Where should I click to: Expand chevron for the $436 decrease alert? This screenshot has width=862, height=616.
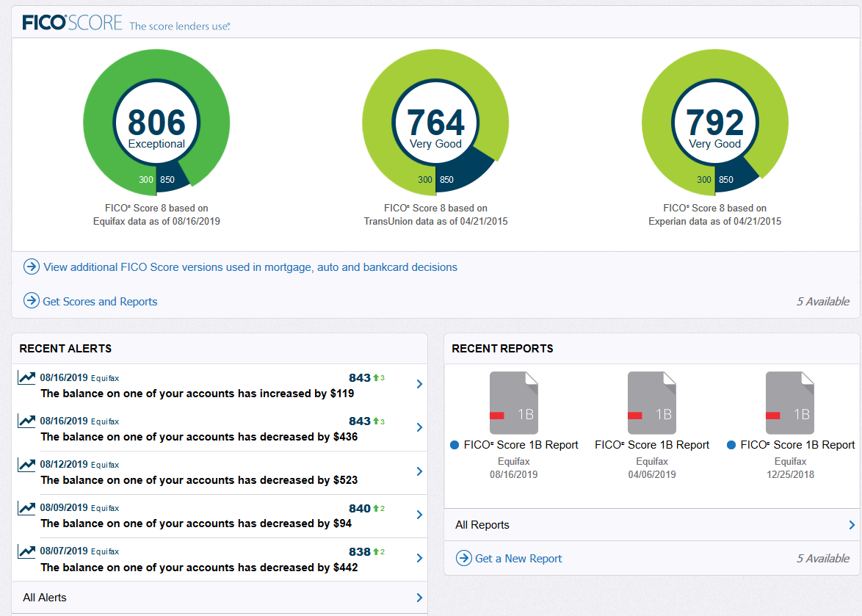419,427
